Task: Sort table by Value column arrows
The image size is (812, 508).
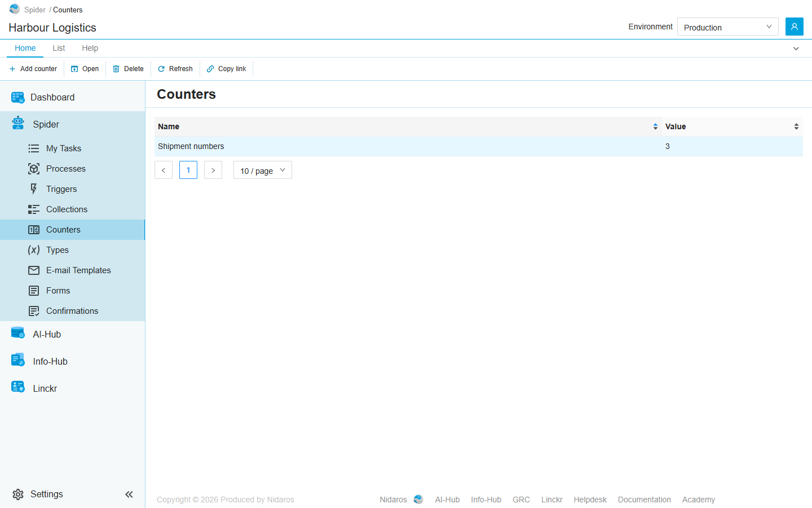Action: (x=796, y=126)
